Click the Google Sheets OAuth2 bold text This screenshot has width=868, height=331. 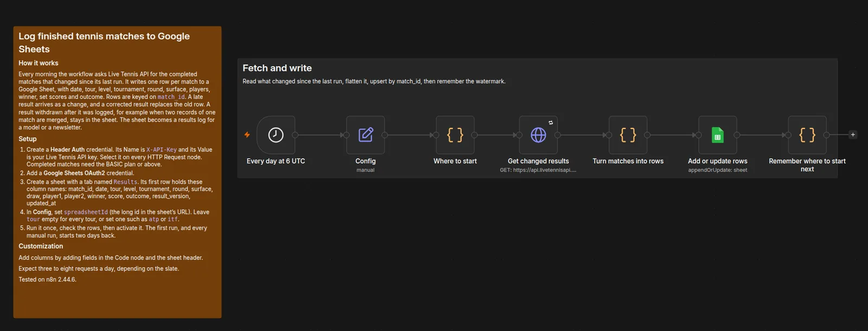pyautogui.click(x=74, y=173)
